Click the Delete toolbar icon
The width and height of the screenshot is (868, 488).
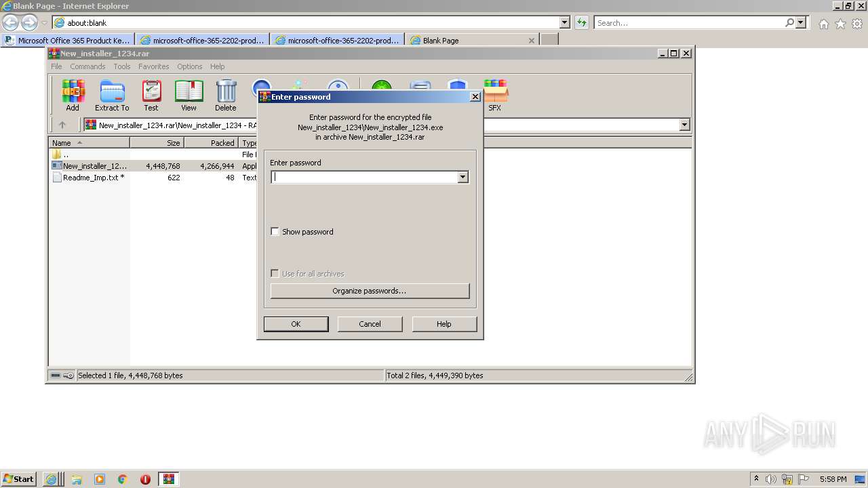click(226, 96)
